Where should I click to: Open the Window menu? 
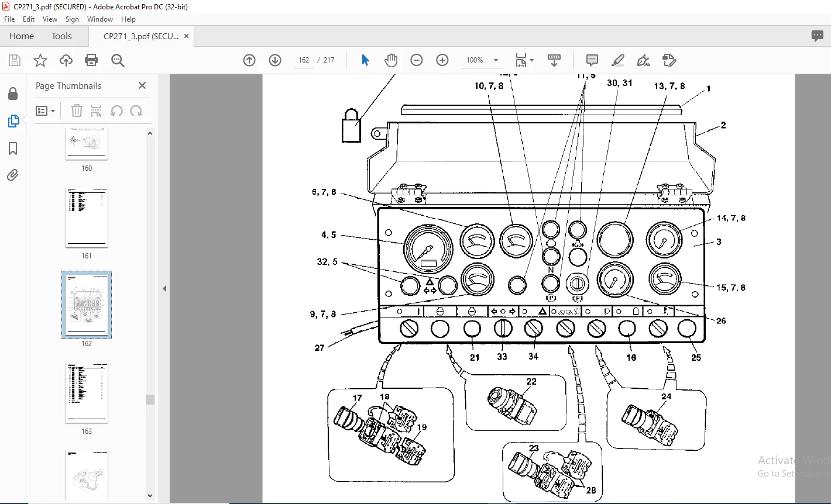pyautogui.click(x=100, y=19)
